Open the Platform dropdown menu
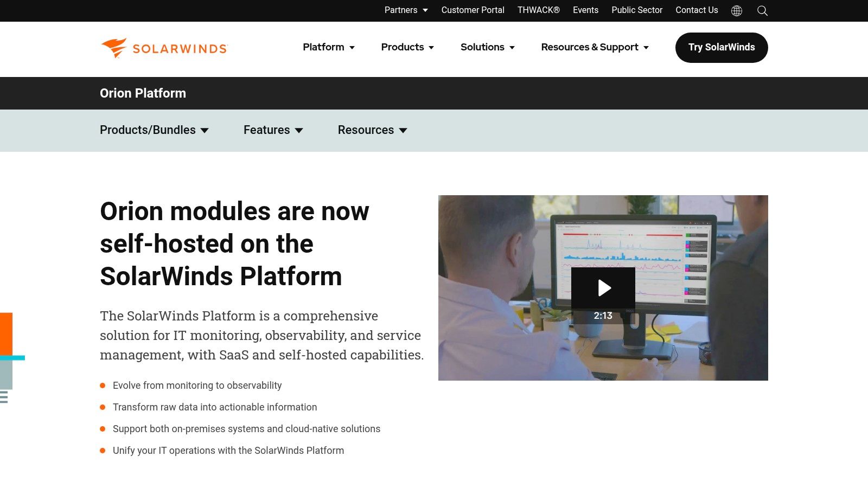868x488 pixels. pyautogui.click(x=328, y=47)
